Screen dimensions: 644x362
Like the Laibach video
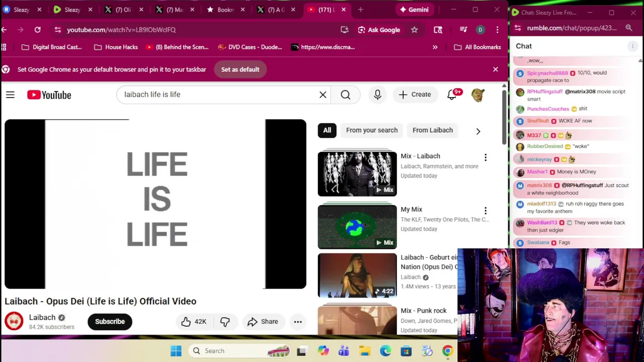pyautogui.click(x=194, y=322)
